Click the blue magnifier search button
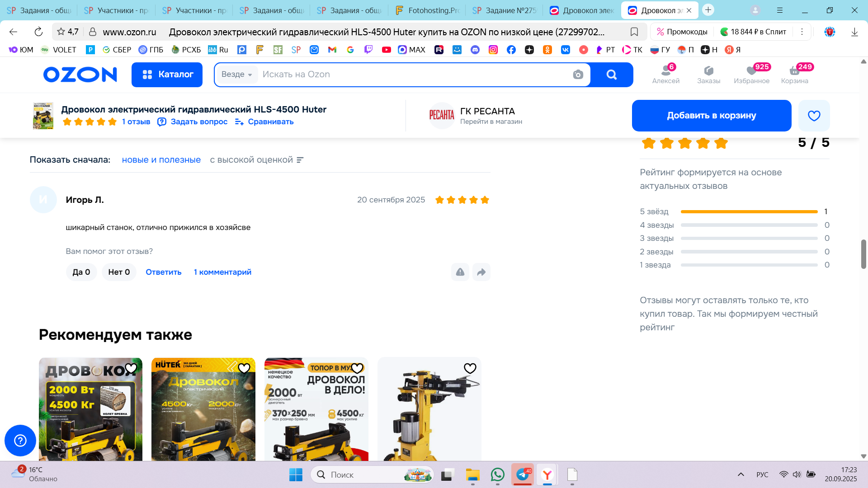 click(612, 75)
